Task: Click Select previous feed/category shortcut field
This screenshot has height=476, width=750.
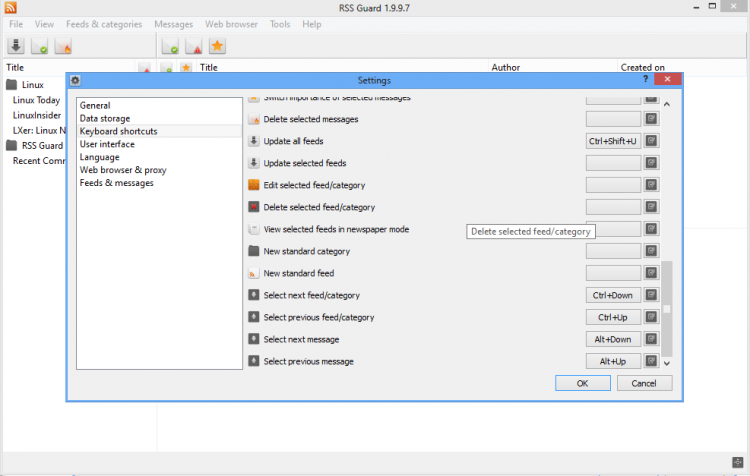Action: tap(613, 317)
